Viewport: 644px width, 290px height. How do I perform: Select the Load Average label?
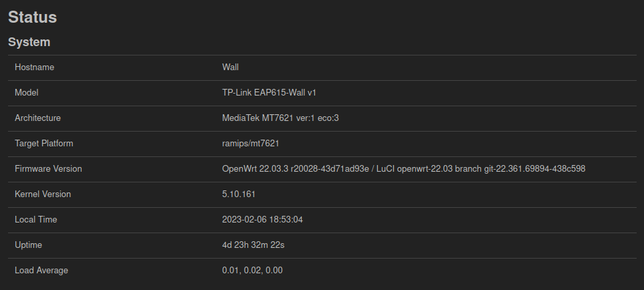[x=41, y=271]
